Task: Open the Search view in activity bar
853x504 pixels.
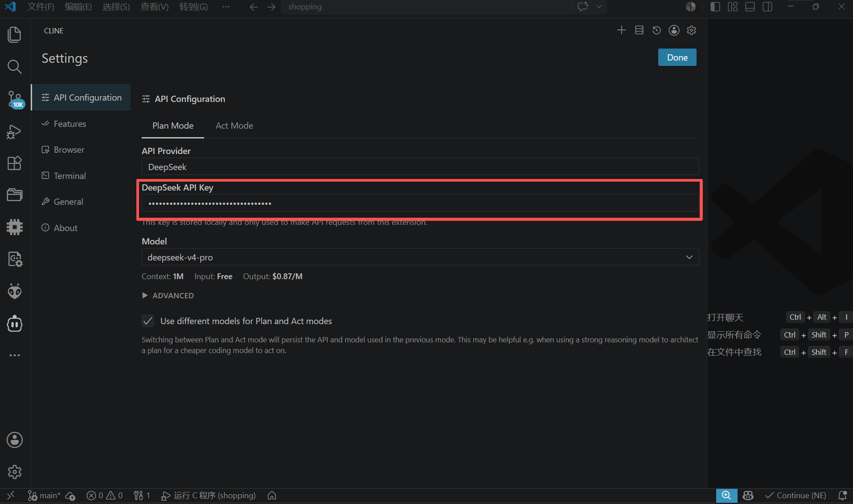Action: tap(15, 67)
